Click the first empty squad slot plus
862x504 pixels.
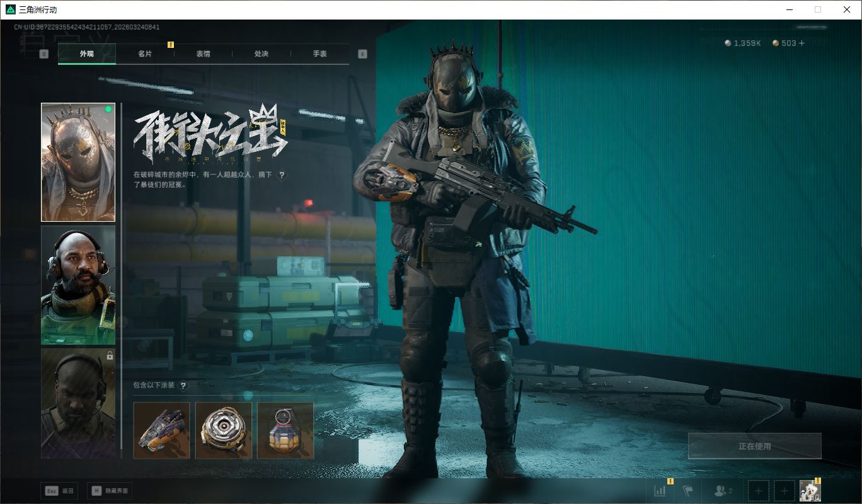tap(759, 491)
